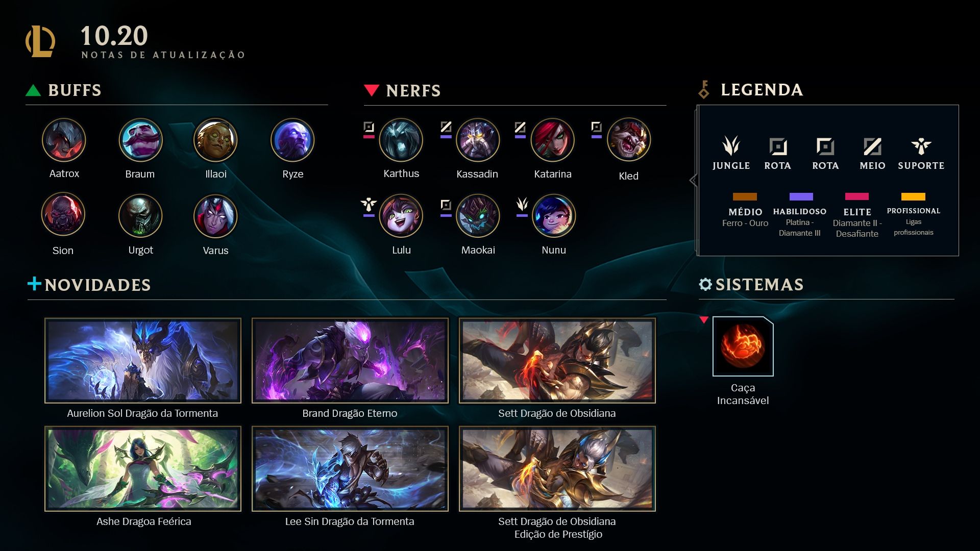Screen dimensions: 980x551
Task: Click the purple Habilidoso color swatch
Action: click(801, 197)
